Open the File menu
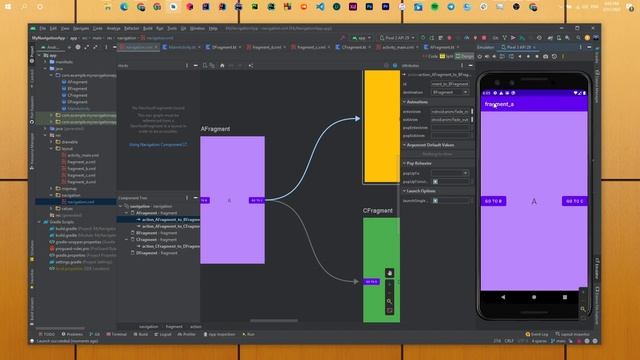Viewport: 640px width, 360px height. click(42, 29)
